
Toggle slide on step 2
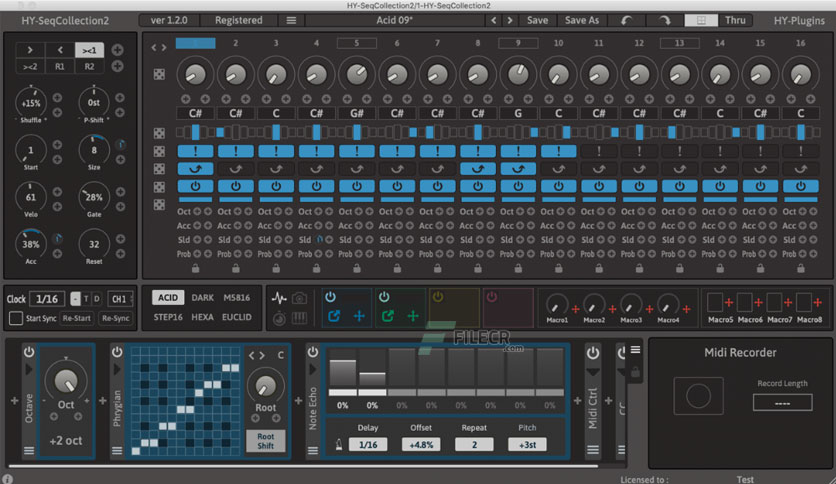point(236,169)
